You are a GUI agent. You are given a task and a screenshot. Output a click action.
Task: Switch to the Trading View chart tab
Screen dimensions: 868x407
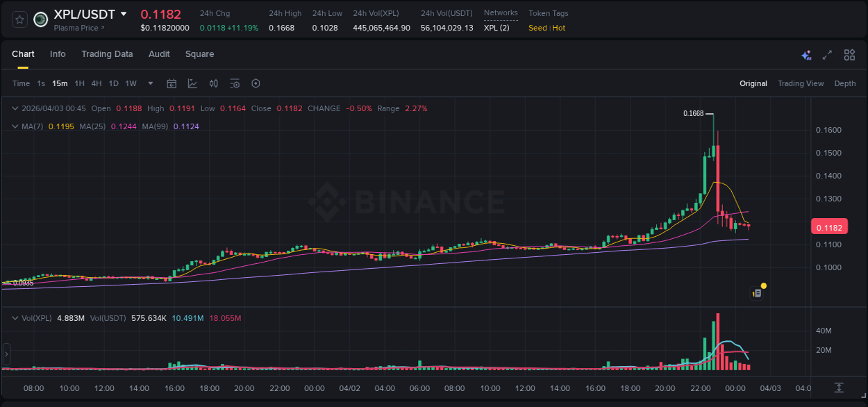(x=801, y=83)
